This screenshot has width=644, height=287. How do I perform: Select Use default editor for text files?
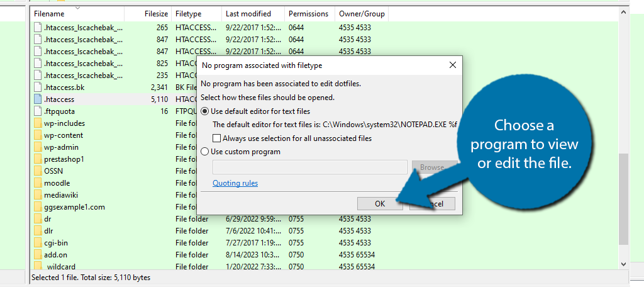pyautogui.click(x=205, y=111)
